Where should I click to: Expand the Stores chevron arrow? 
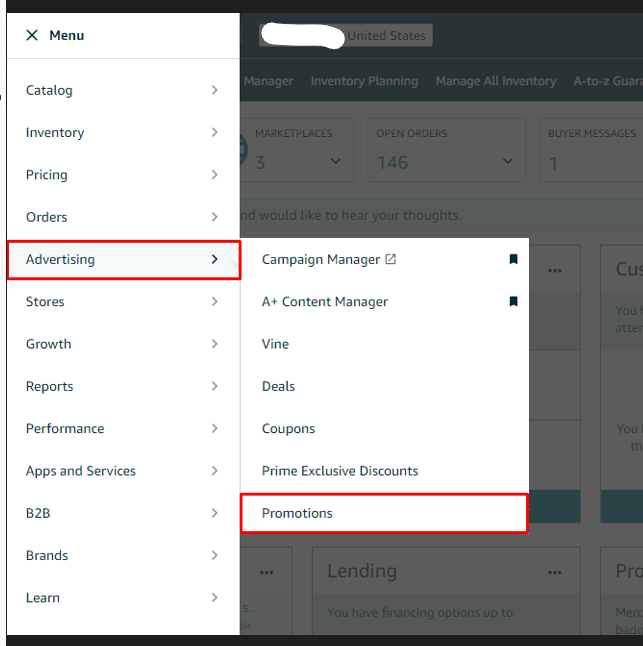(215, 302)
